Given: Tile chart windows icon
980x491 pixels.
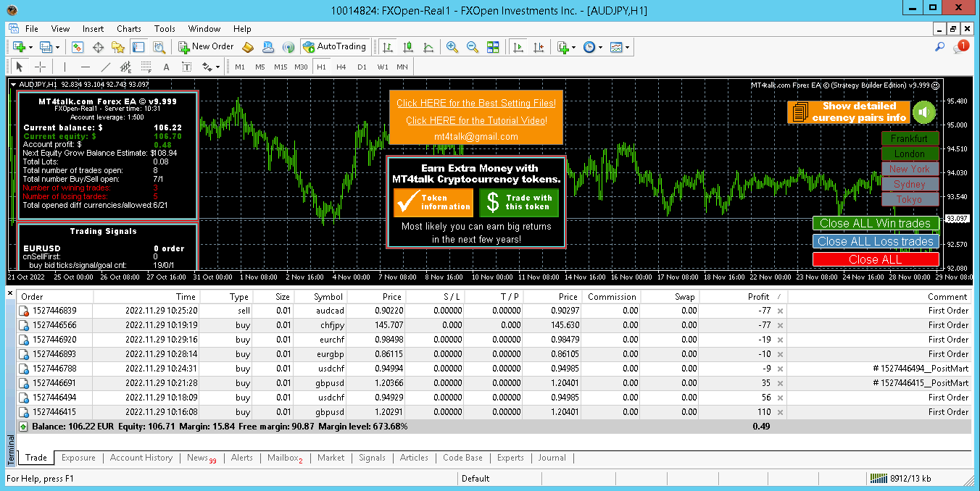Looking at the screenshot, I should 493,47.
